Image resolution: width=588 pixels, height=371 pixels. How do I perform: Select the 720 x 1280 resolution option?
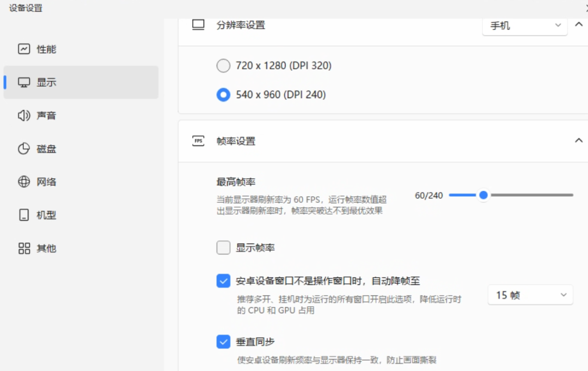(223, 65)
